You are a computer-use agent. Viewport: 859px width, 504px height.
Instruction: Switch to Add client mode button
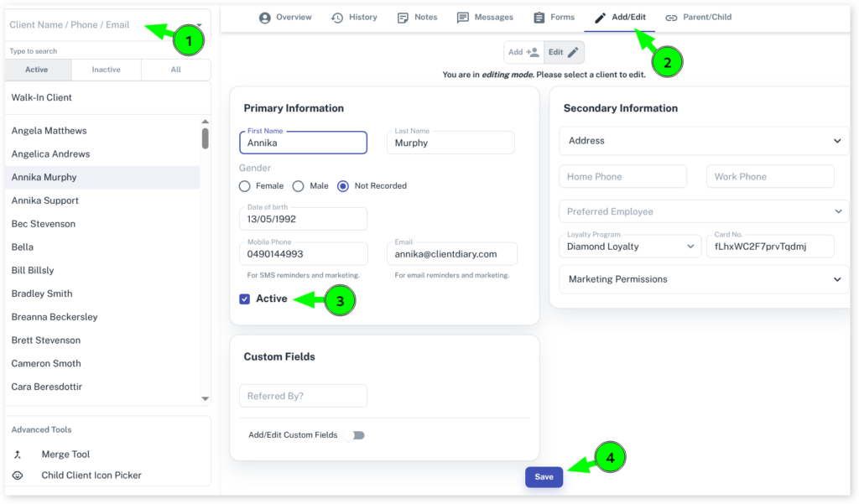[523, 52]
